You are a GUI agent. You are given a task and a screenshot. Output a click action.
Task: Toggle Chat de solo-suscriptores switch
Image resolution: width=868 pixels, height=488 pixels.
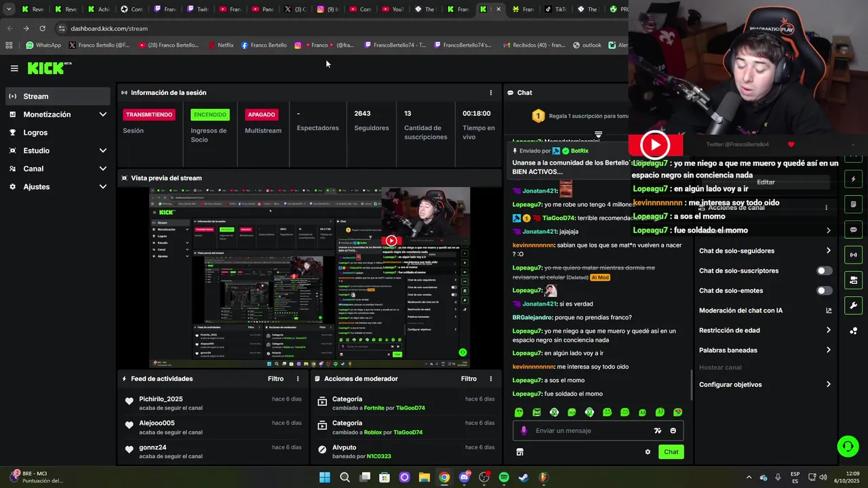point(824,270)
